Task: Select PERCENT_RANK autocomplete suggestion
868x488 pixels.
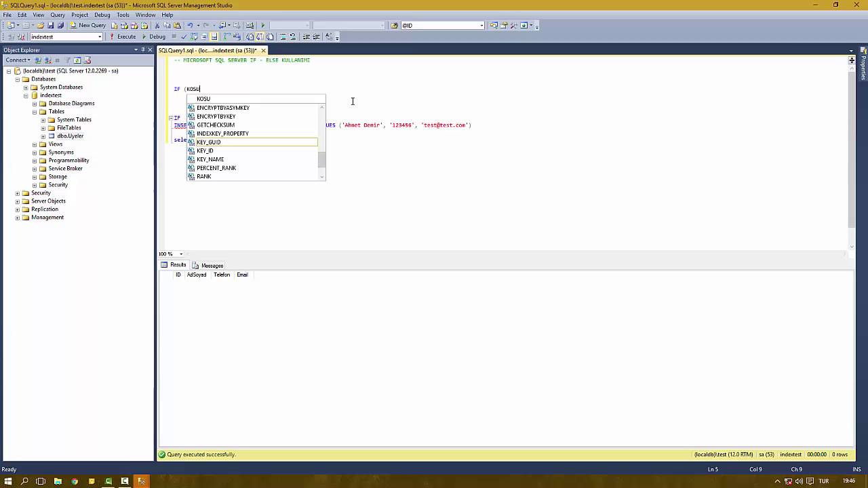Action: [252, 168]
